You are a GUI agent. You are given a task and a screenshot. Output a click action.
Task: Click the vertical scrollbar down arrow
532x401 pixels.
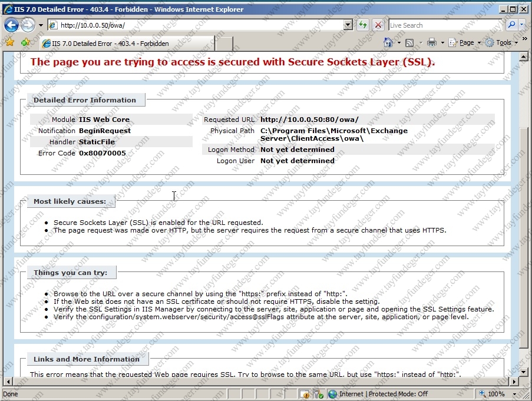tap(524, 372)
